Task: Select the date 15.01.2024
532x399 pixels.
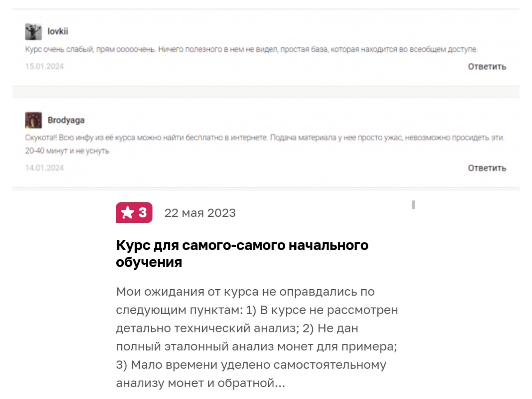Action: 45,66
